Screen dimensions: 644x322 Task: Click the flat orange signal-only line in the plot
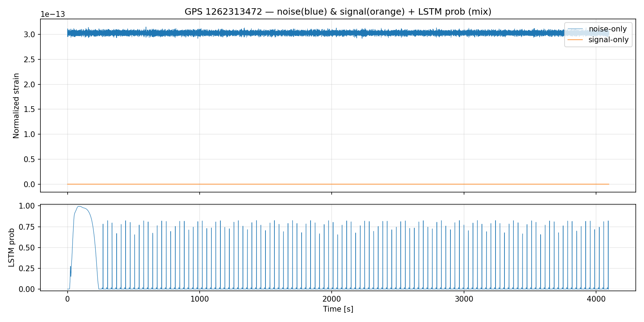[338, 184]
